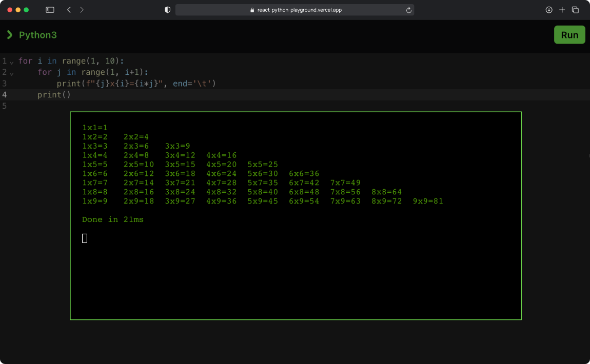The image size is (590, 364).
Task: Open a new tab with the plus icon
Action: (x=562, y=10)
